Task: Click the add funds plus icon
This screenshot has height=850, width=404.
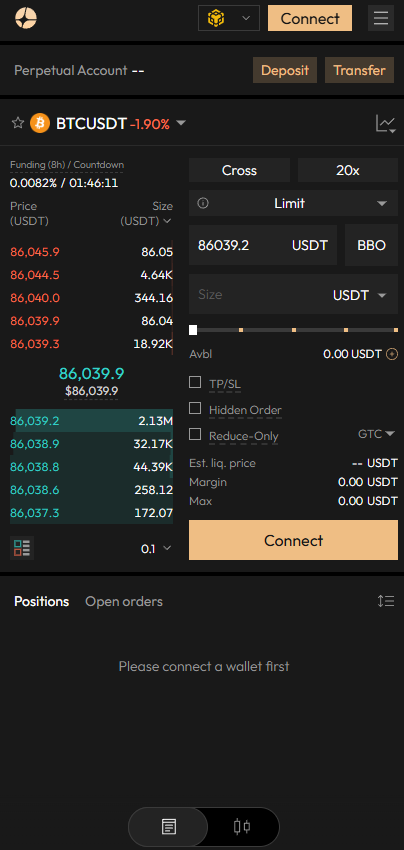Action: [392, 354]
